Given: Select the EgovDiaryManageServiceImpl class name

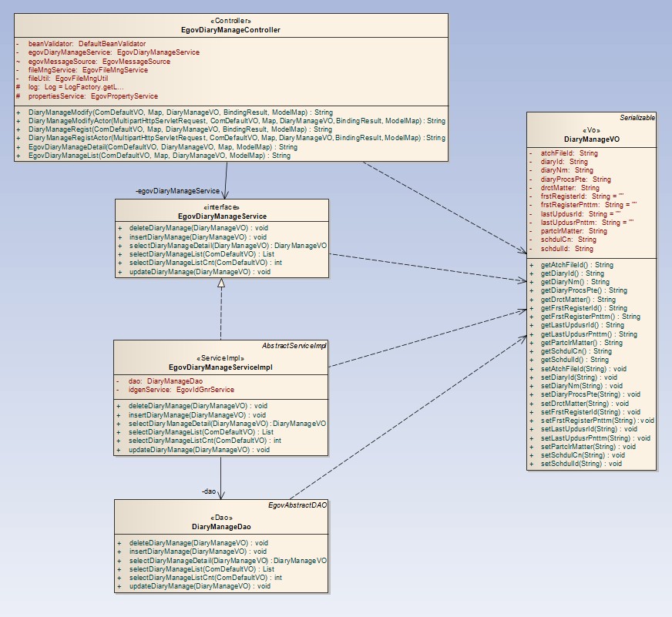Looking at the screenshot, I should (x=221, y=367).
